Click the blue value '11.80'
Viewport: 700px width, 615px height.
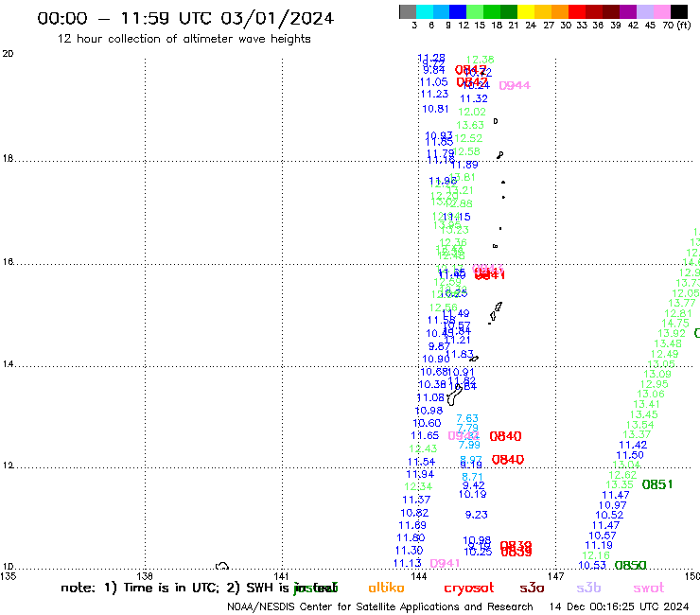click(x=411, y=537)
